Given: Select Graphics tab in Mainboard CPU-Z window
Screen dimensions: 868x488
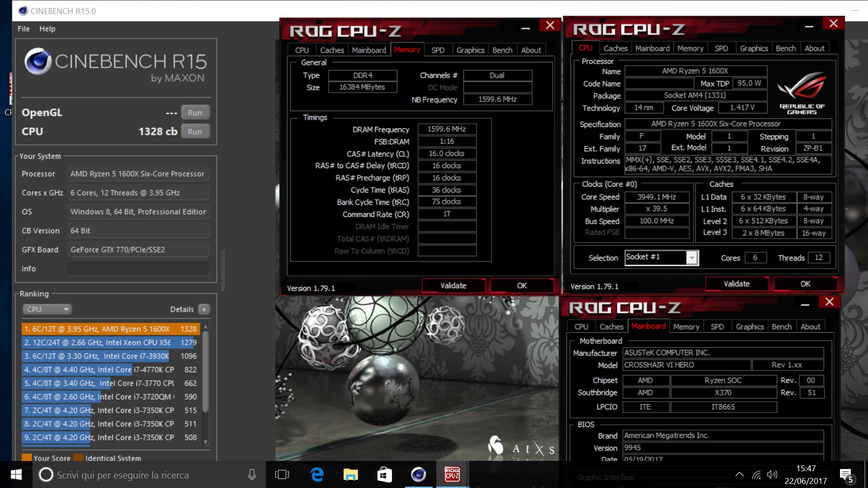Looking at the screenshot, I should point(750,327).
